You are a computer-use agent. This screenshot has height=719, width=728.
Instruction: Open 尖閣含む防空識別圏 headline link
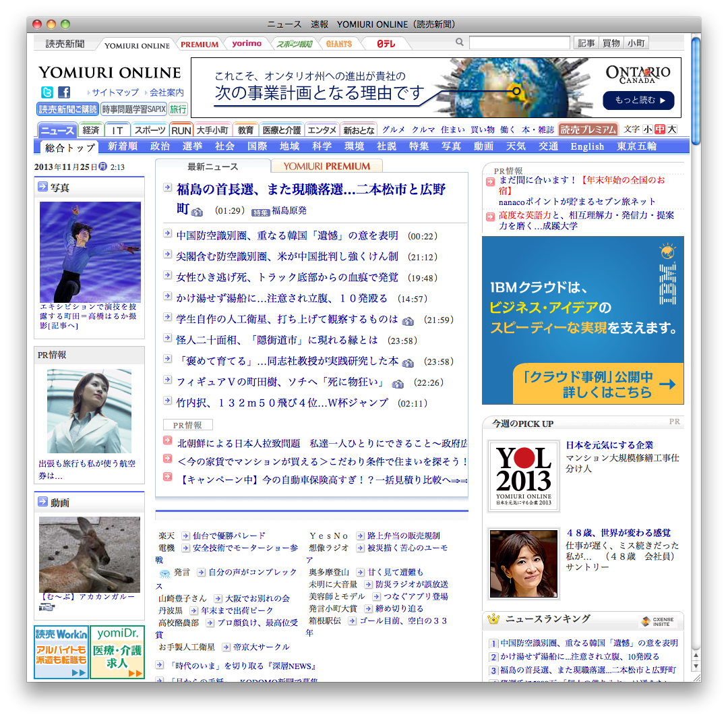(x=287, y=256)
